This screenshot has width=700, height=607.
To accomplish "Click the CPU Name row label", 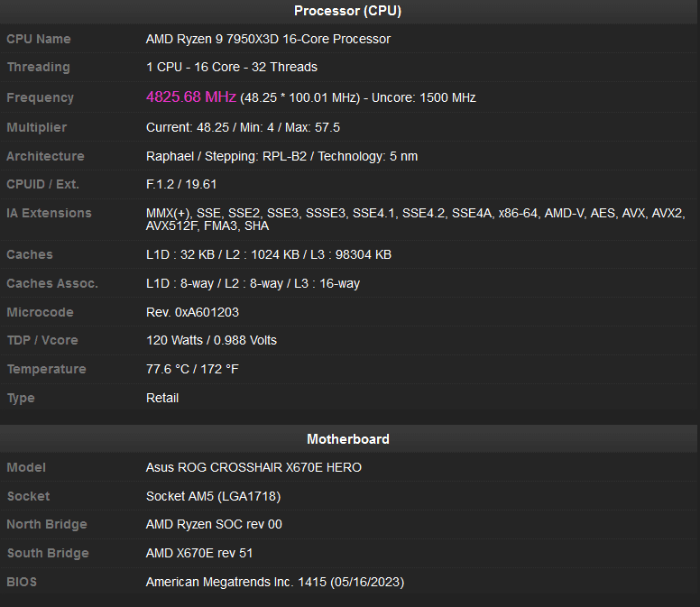I will pyautogui.click(x=39, y=39).
